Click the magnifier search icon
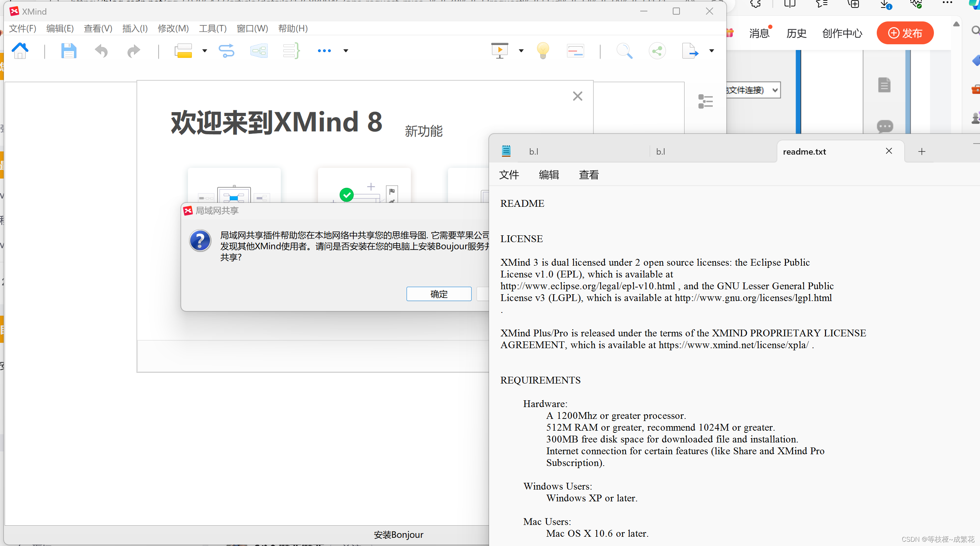980x546 pixels. [x=624, y=51]
